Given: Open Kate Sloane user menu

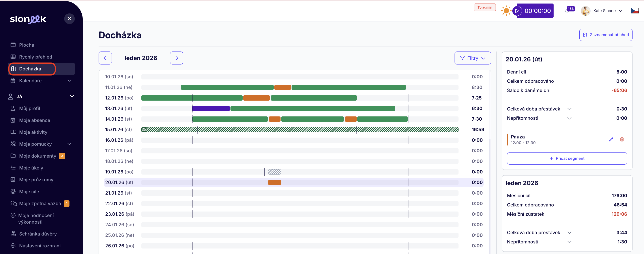Looking at the screenshot, I should tap(604, 11).
